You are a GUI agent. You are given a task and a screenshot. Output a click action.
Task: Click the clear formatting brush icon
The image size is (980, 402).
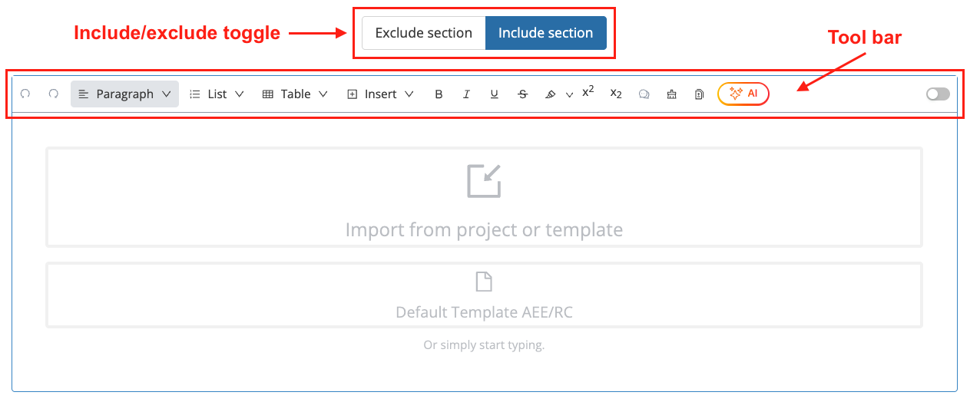click(671, 94)
